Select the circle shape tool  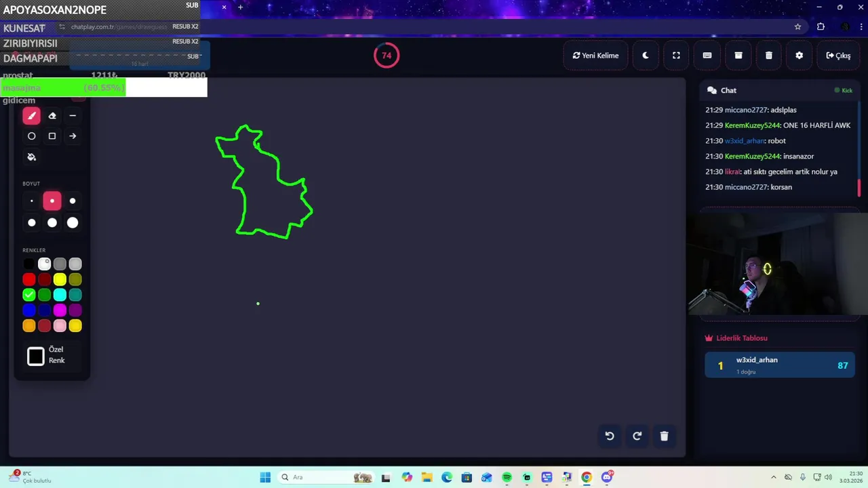point(31,136)
